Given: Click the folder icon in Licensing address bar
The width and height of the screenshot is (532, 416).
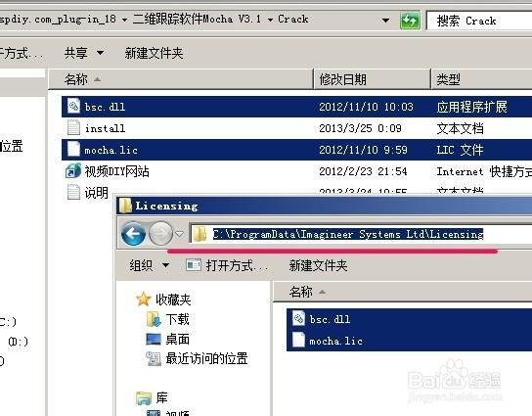Looking at the screenshot, I should pos(199,234).
